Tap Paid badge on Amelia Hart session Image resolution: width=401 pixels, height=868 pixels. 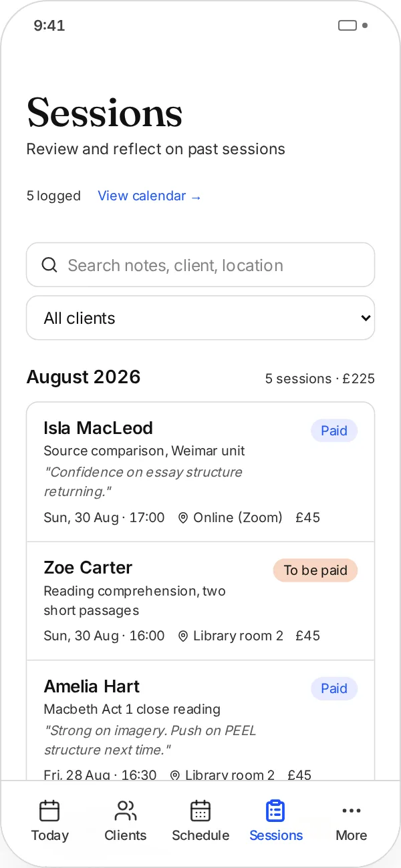[x=334, y=688]
